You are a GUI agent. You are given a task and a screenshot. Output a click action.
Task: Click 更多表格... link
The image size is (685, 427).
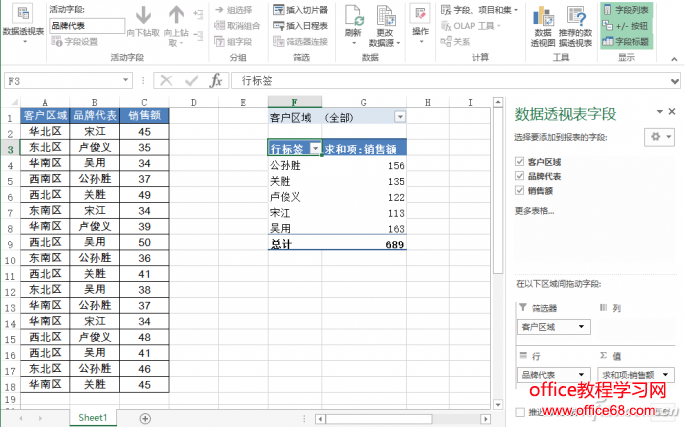tap(534, 211)
